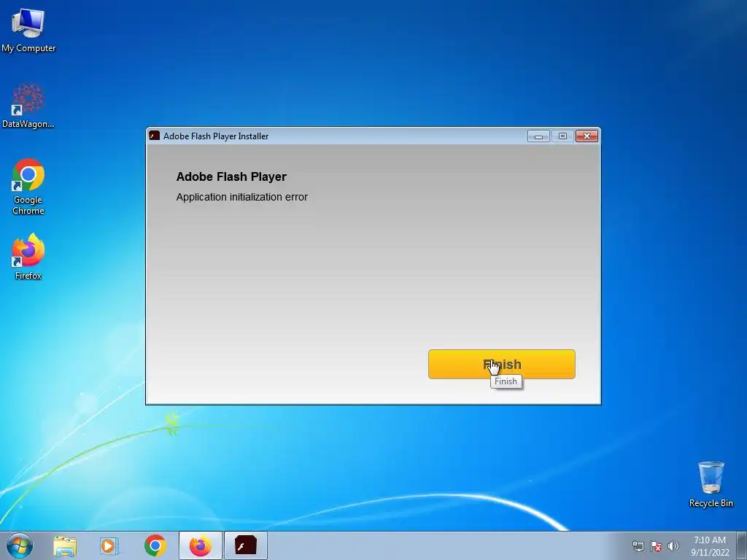This screenshot has width=747, height=560.
Task: Click the 'Adobe Flash Player' heading
Action: pyautogui.click(x=231, y=176)
